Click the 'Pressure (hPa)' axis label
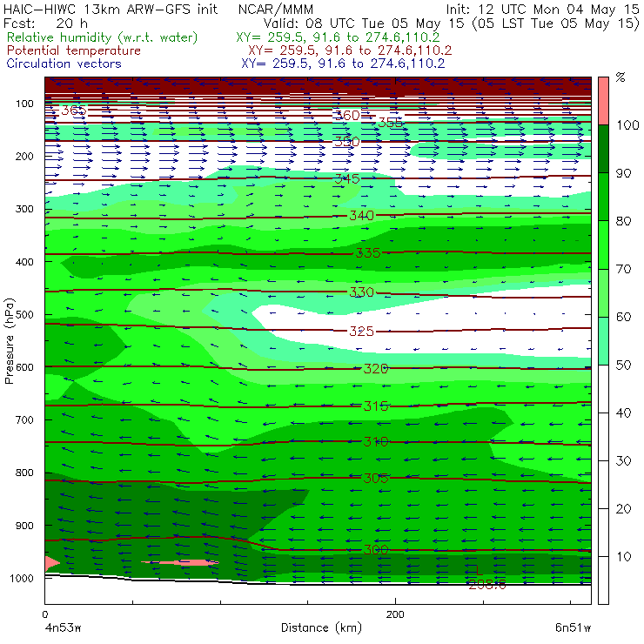The image size is (644, 644). (x=10, y=341)
